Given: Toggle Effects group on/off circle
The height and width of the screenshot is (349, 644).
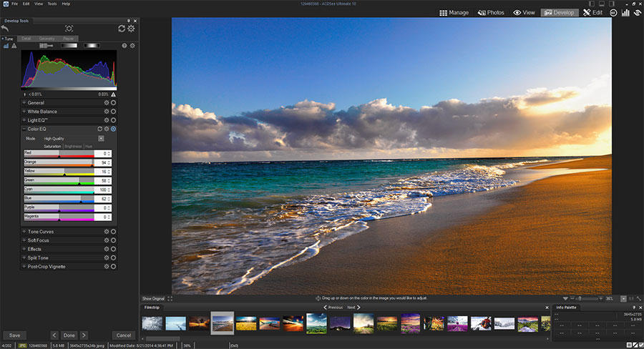Looking at the screenshot, I should 113,249.
